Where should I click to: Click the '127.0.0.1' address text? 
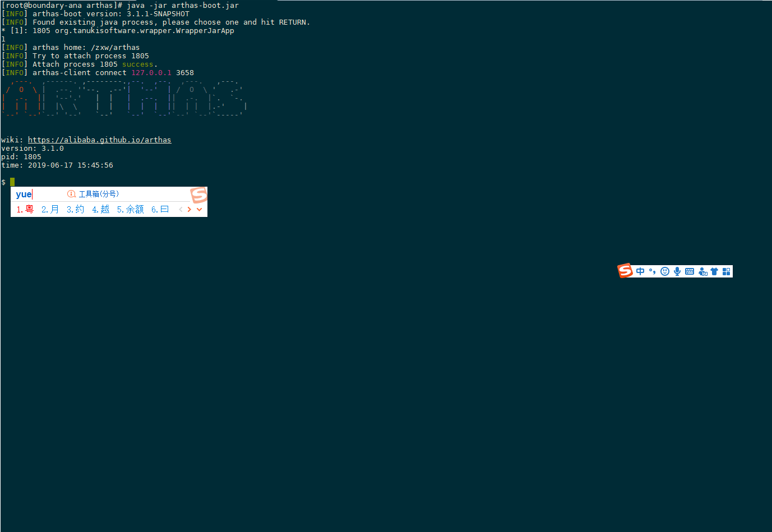(x=151, y=73)
